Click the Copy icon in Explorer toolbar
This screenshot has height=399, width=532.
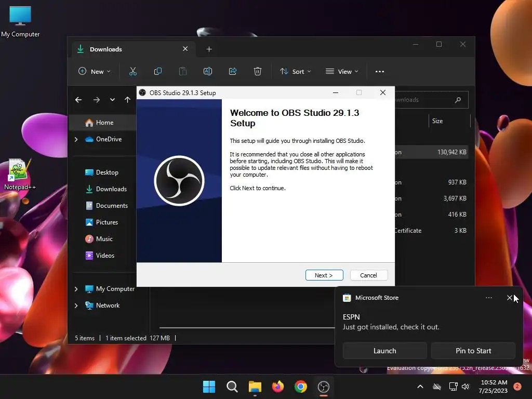(x=158, y=71)
